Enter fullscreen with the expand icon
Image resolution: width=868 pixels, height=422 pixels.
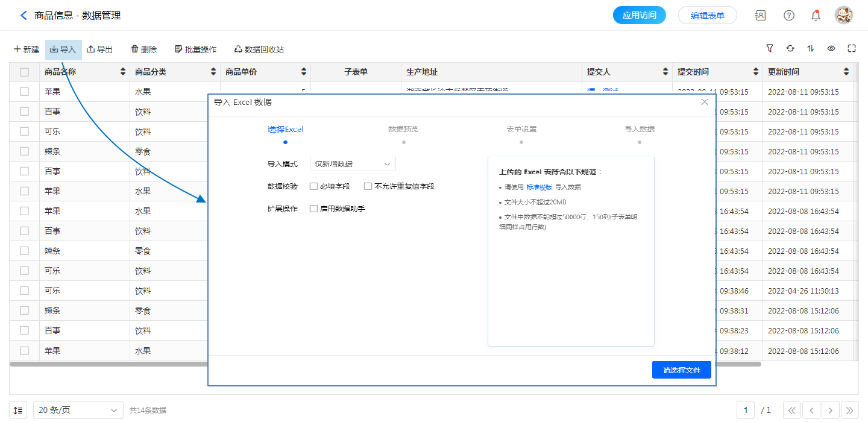[x=852, y=49]
